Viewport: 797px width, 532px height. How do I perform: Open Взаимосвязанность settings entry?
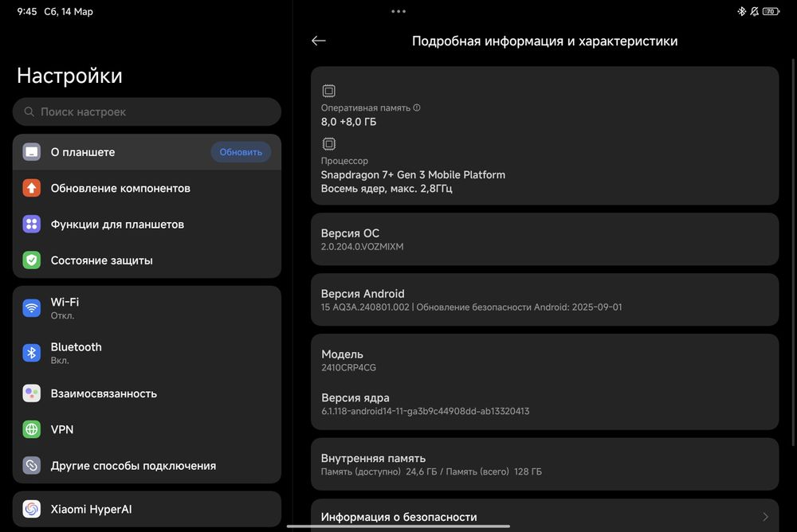pyautogui.click(x=147, y=393)
